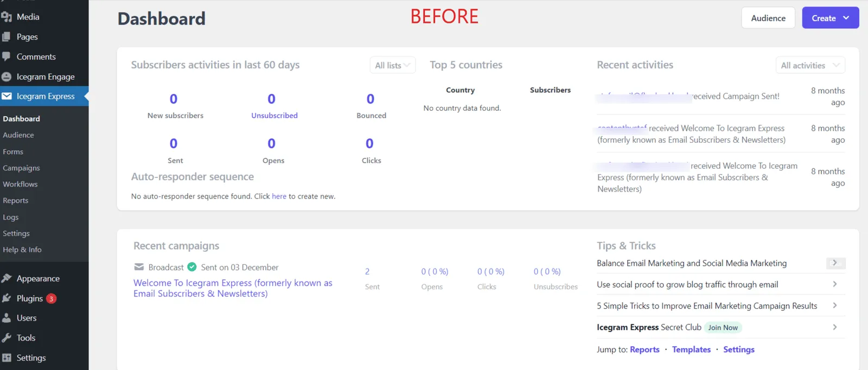Click the campaign Clicks 0 (0 %) value
Screen dimensions: 868x370
tap(491, 271)
